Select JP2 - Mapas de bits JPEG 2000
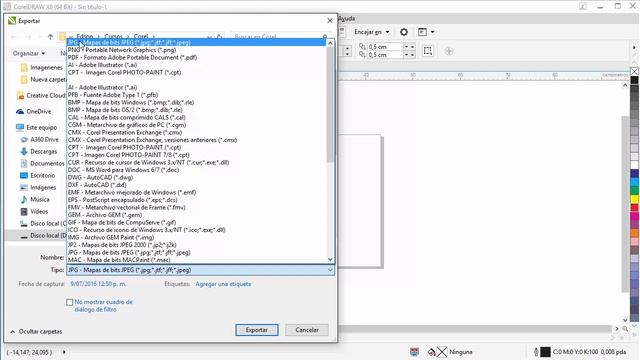Image resolution: width=640 pixels, height=360 pixels. click(x=122, y=245)
